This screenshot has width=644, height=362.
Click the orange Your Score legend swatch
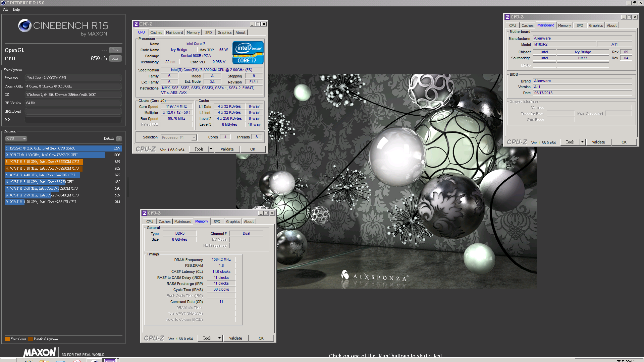pyautogui.click(x=7, y=339)
